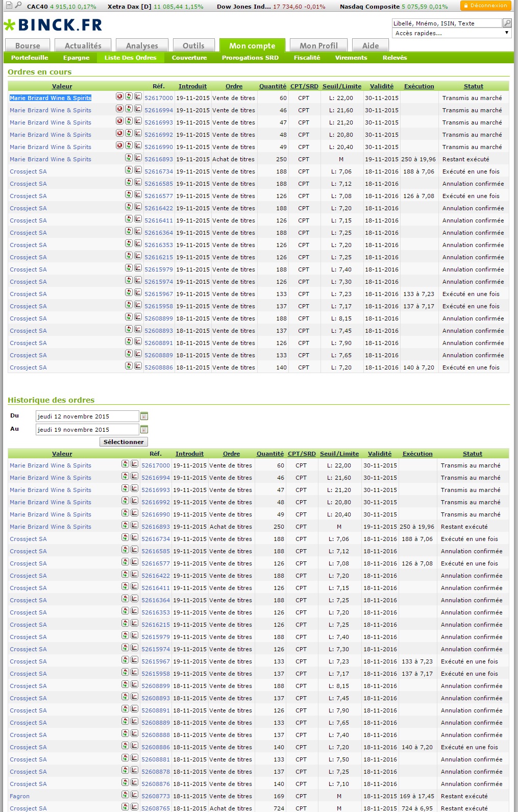Open the Epargne submenu item

point(77,58)
